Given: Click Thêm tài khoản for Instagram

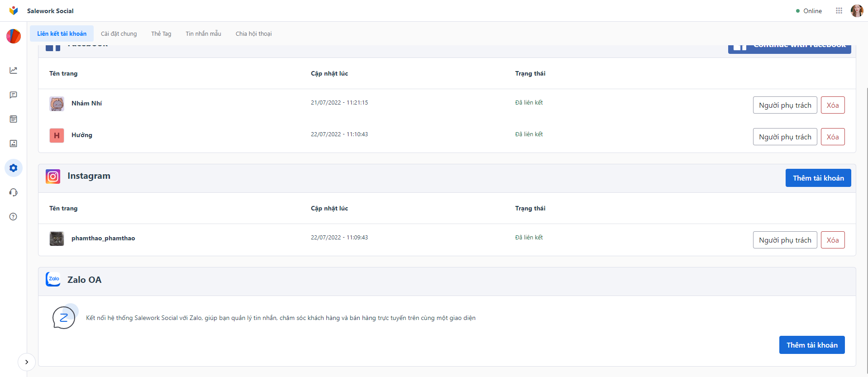Looking at the screenshot, I should 818,178.
